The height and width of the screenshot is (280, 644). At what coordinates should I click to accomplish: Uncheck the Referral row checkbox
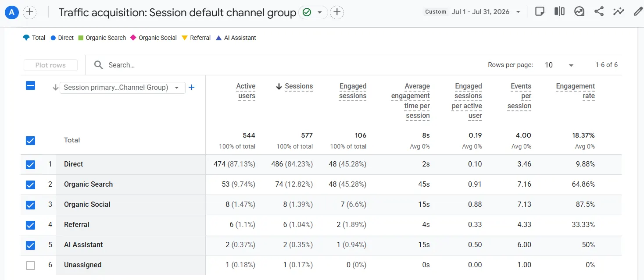(30, 225)
